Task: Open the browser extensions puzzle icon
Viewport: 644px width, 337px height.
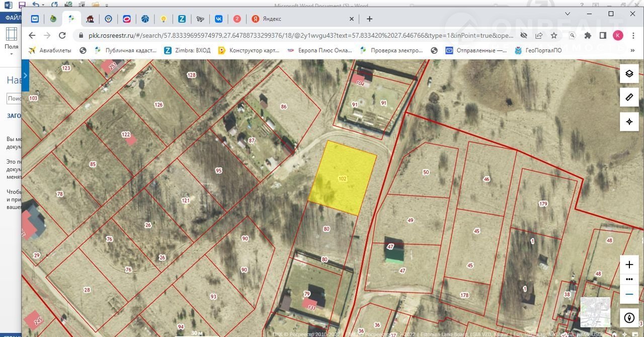Action: [x=588, y=35]
